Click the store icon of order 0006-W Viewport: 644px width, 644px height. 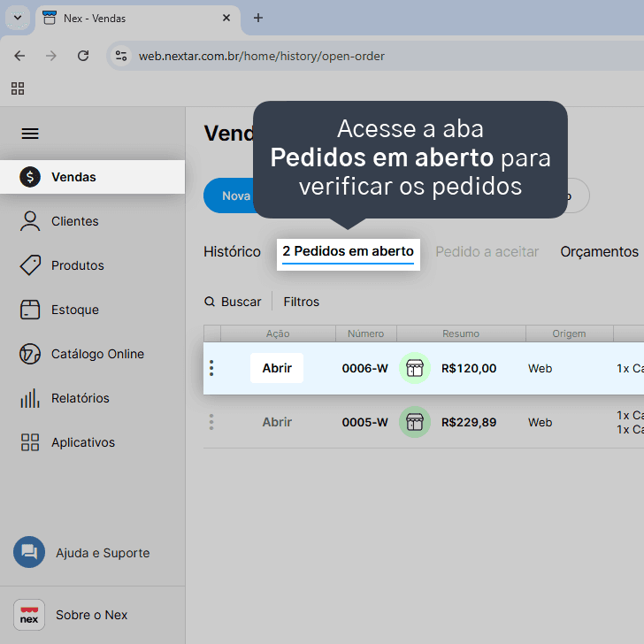[x=415, y=368]
